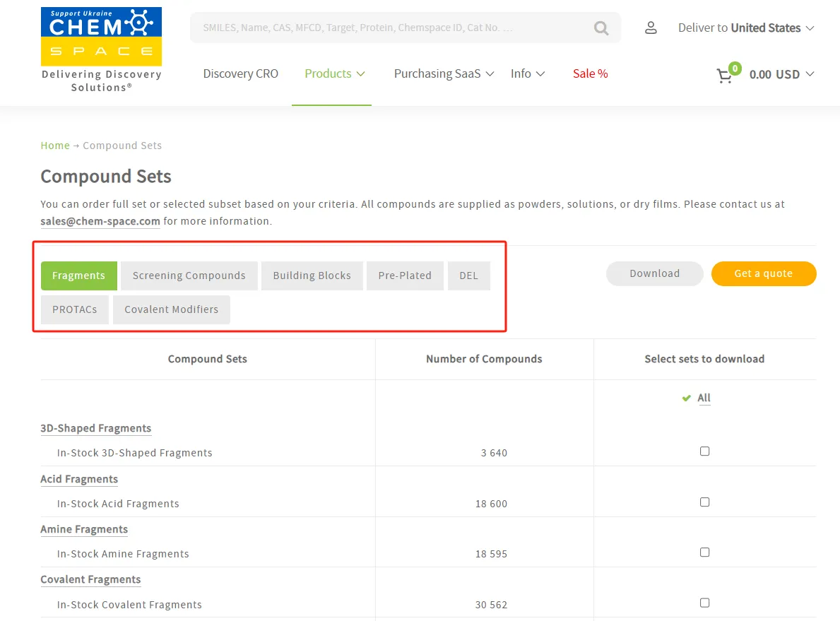Screen dimensions: 840x621
Task: Click the 18 600 compound count
Action: pos(491,504)
